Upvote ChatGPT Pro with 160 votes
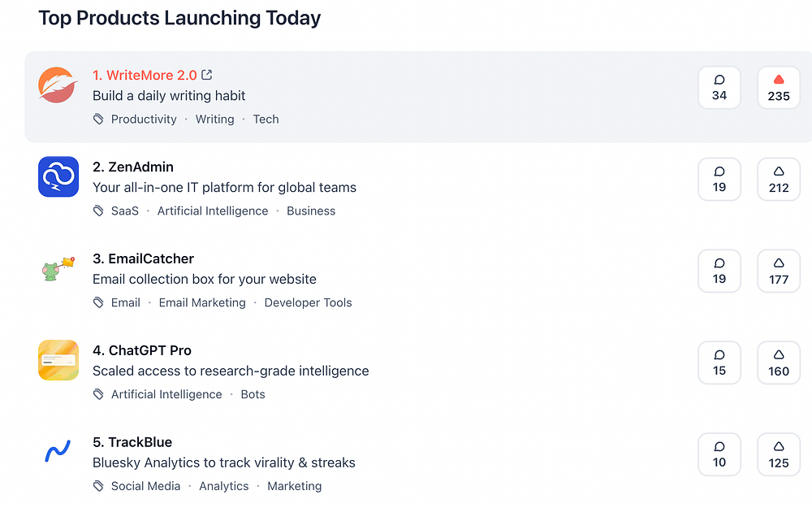 pyautogui.click(x=779, y=363)
